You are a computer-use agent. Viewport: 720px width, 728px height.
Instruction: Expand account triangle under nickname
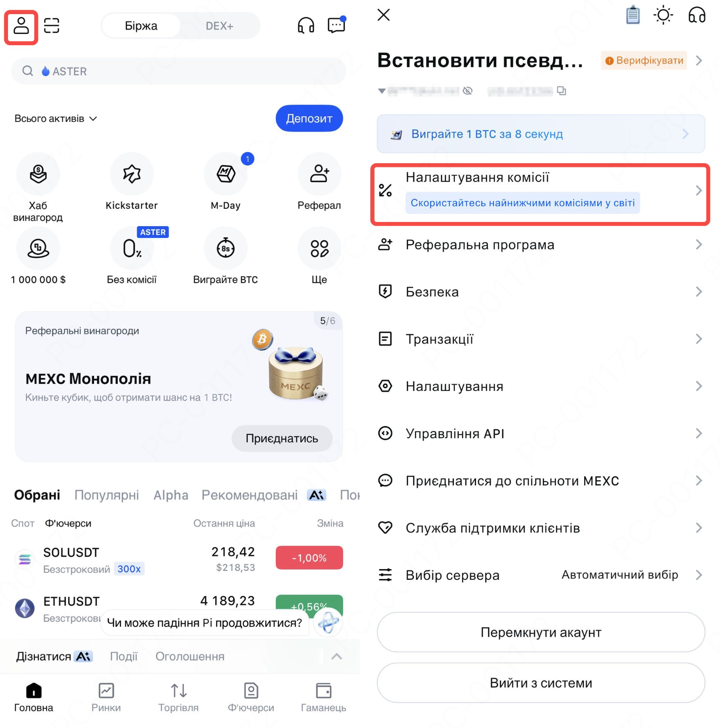click(x=382, y=91)
